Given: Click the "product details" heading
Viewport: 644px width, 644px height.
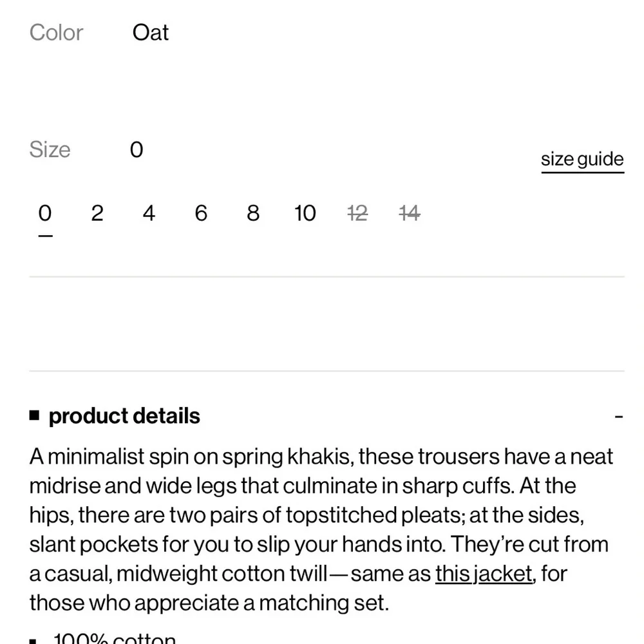Looking at the screenshot, I should coord(124,416).
